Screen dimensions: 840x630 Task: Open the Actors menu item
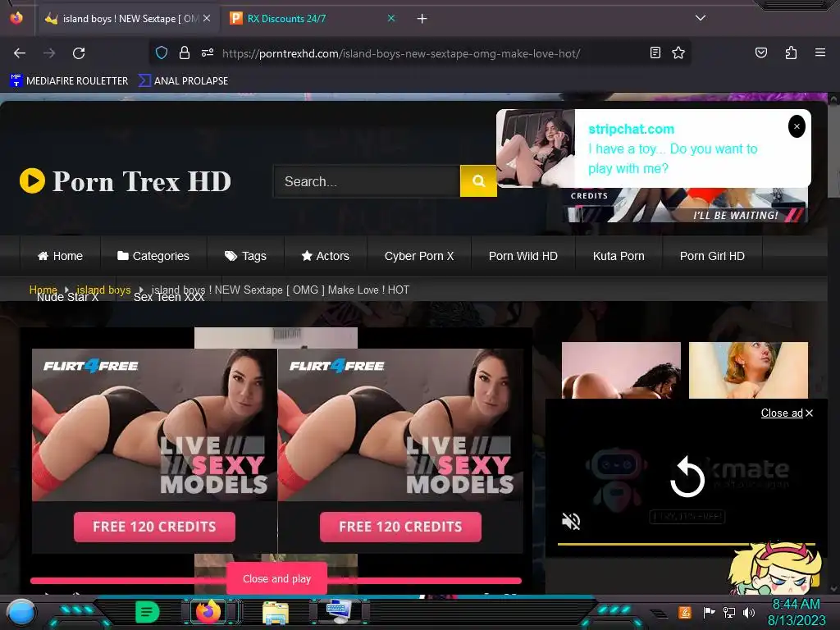[x=325, y=256]
